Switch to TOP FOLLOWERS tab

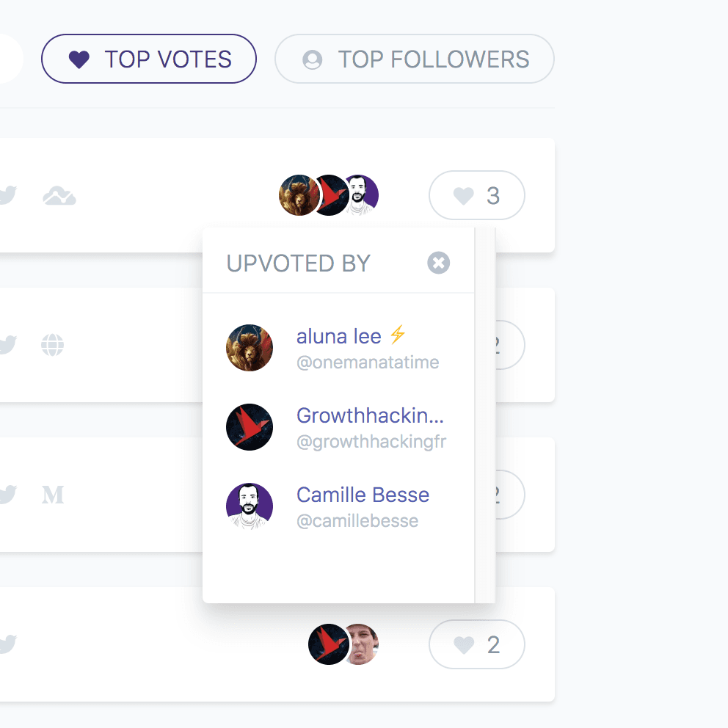[x=414, y=59]
